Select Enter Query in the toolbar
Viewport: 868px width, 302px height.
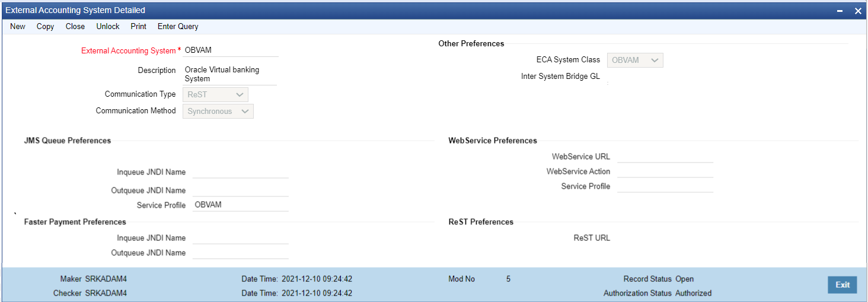[178, 26]
